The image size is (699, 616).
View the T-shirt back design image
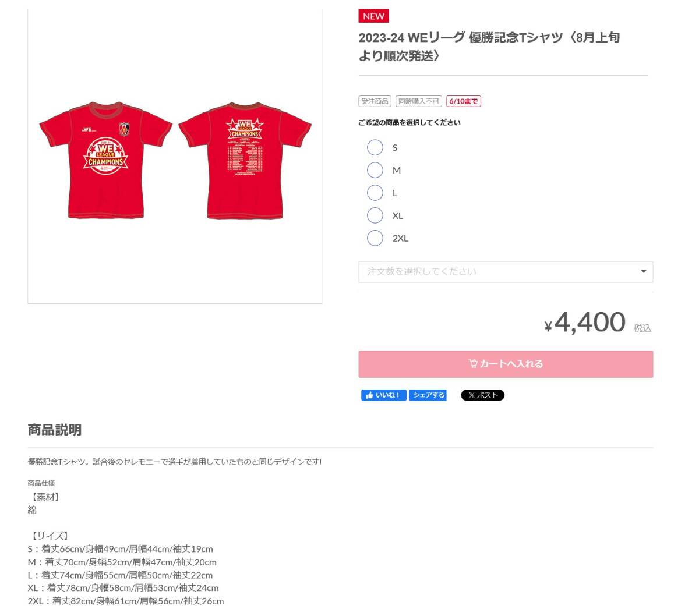[x=245, y=160]
